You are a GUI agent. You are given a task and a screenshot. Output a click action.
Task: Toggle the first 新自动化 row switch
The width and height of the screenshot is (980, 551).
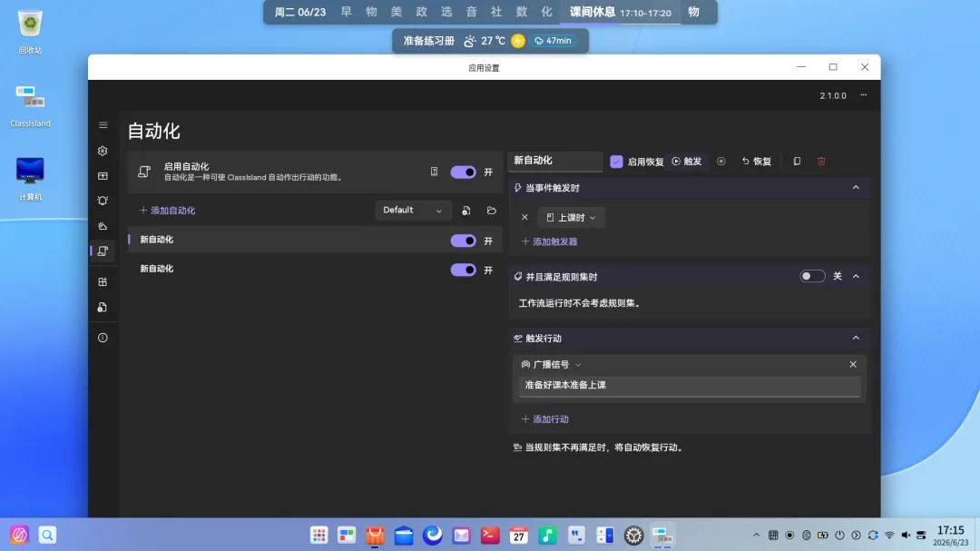click(x=463, y=241)
